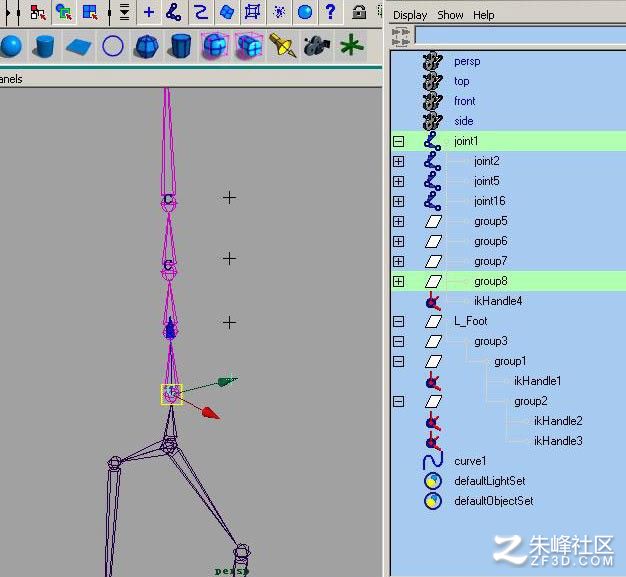
Task: Select front camera in Outliner
Action: tap(465, 101)
